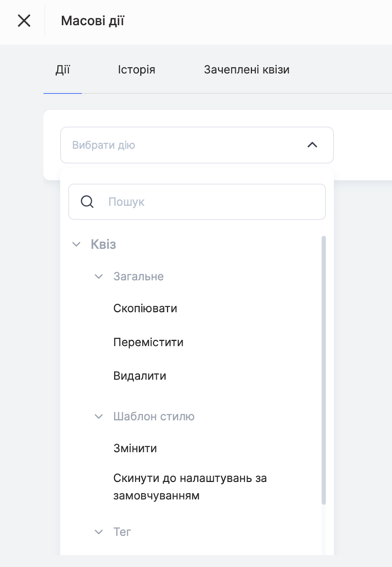Image resolution: width=392 pixels, height=567 pixels.
Task: Choose the Скопіювати action
Action: (145, 308)
